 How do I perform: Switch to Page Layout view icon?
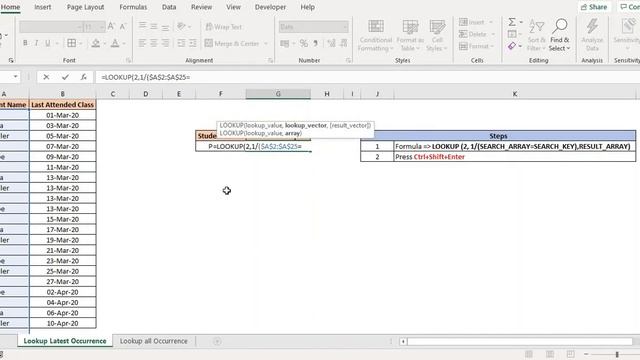coord(550,354)
